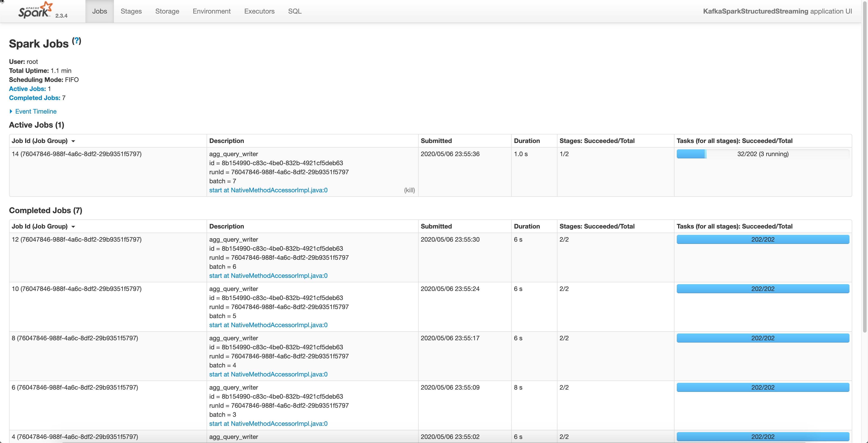Sort Active Jobs by Job Id column arrow

pos(73,141)
